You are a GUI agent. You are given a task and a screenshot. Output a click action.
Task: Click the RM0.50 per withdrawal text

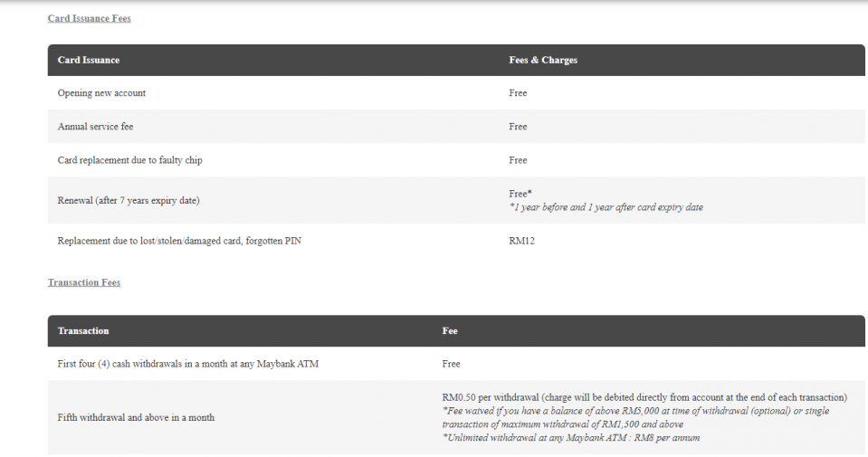point(644,397)
